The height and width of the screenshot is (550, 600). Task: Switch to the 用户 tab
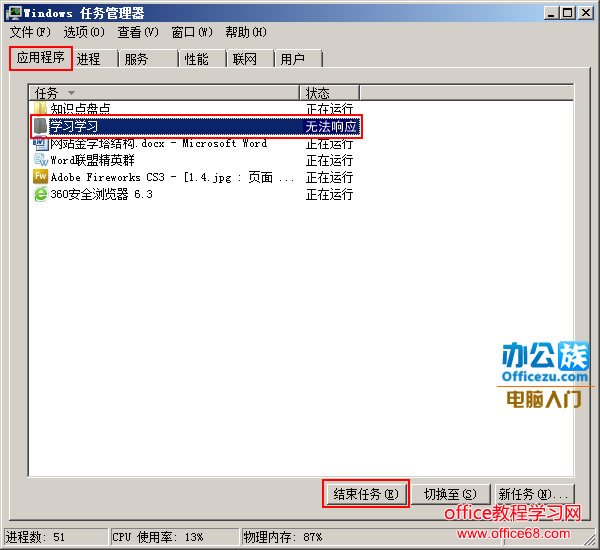[x=298, y=59]
